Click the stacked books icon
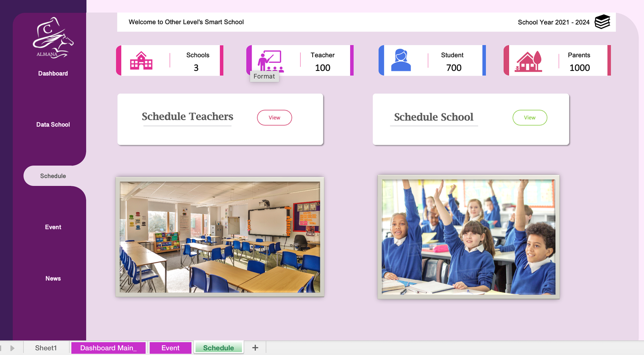Viewport: 644px width, 355px height. click(603, 22)
